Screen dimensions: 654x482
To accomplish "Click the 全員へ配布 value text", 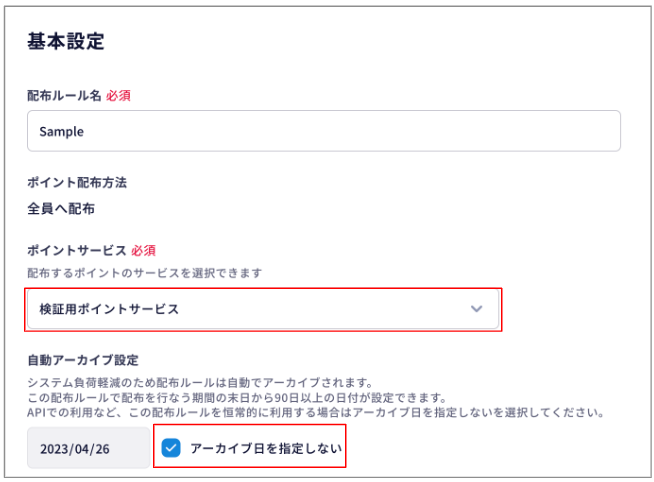I will tap(61, 210).
